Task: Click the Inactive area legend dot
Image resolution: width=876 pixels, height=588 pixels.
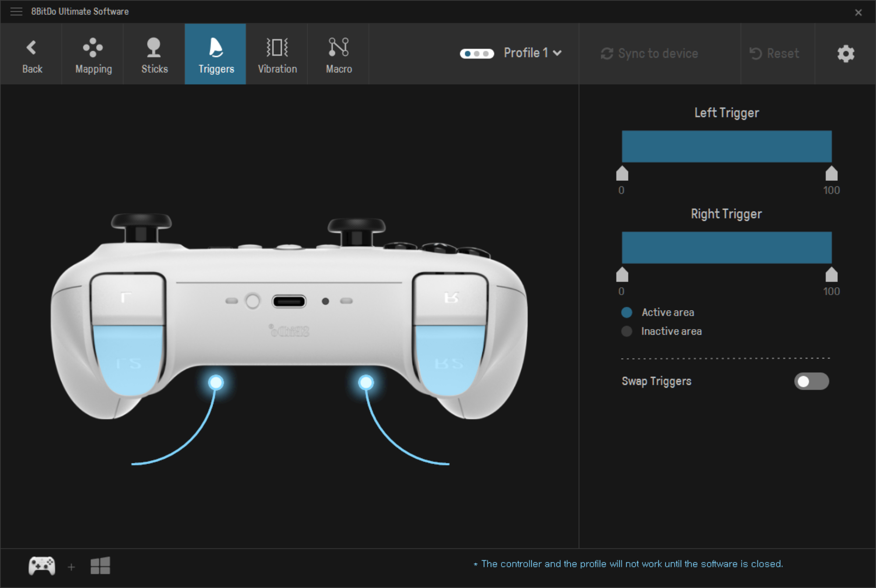Action: coord(627,331)
